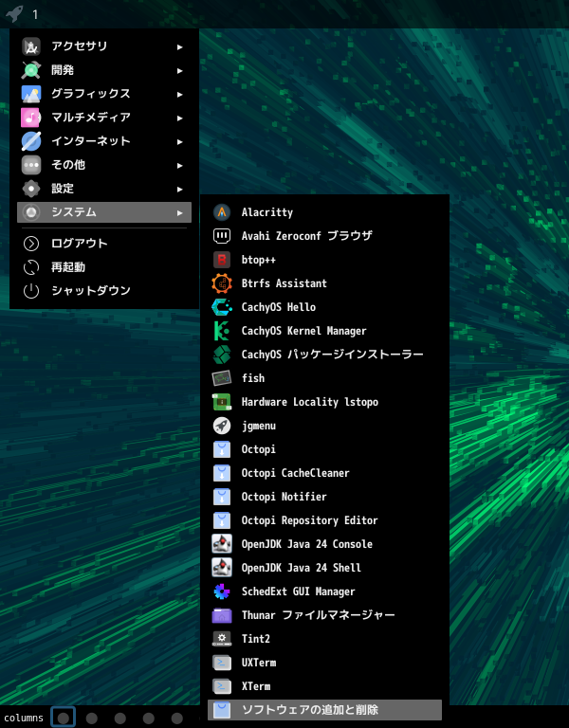Select the fifth workspace dot
The image size is (569, 728).
click(177, 719)
